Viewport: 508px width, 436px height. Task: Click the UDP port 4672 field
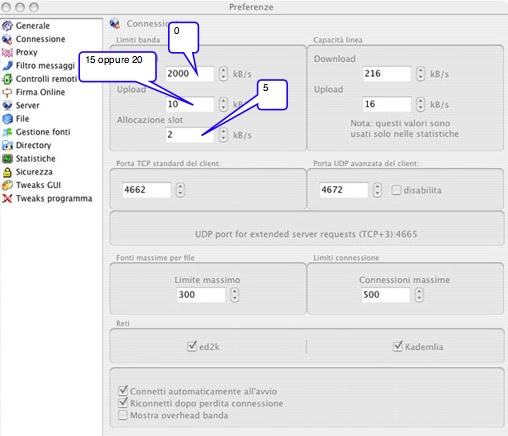pos(344,190)
